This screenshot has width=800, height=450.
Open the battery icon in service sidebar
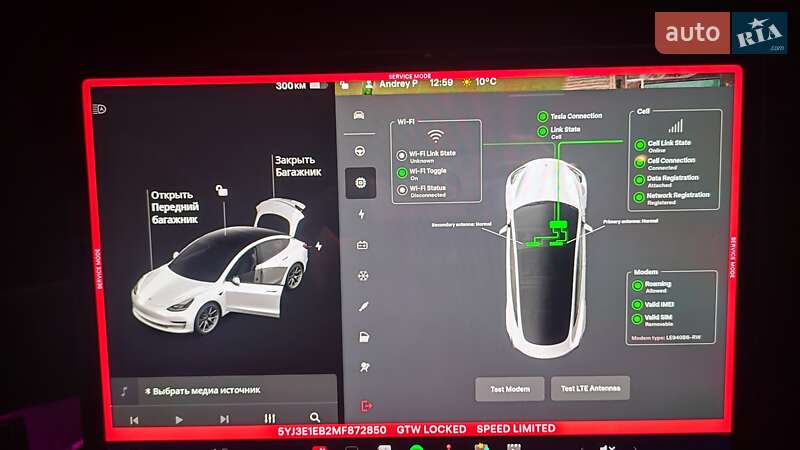[x=362, y=245]
